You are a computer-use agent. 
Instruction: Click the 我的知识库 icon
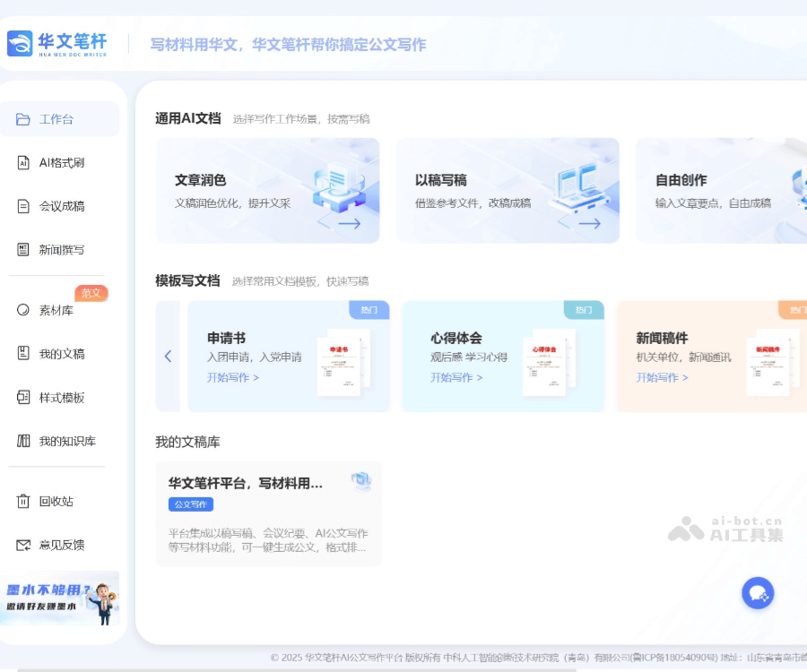click(x=24, y=440)
